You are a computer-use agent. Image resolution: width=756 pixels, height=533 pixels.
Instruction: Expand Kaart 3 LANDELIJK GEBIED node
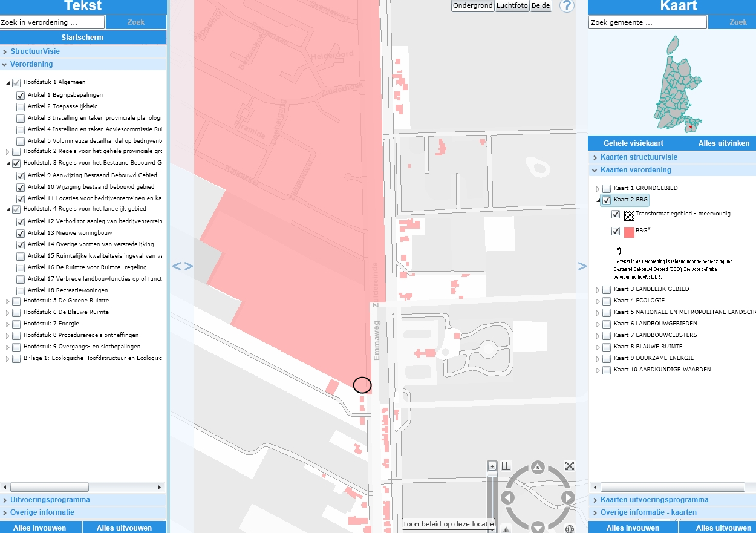(598, 289)
